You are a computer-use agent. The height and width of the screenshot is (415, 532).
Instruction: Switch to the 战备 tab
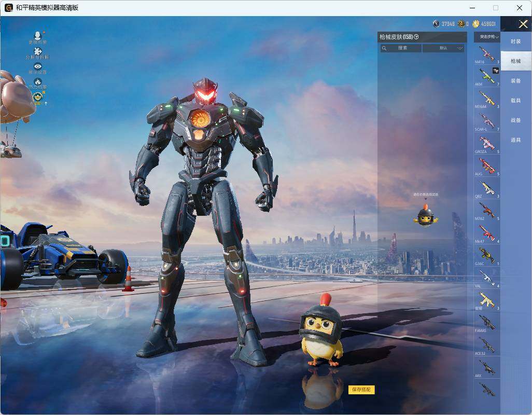tap(516, 120)
